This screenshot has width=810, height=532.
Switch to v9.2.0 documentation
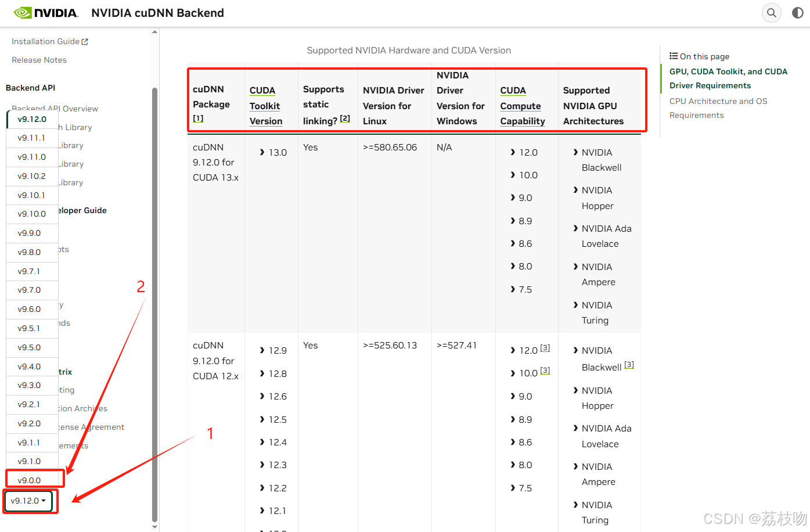32,423
